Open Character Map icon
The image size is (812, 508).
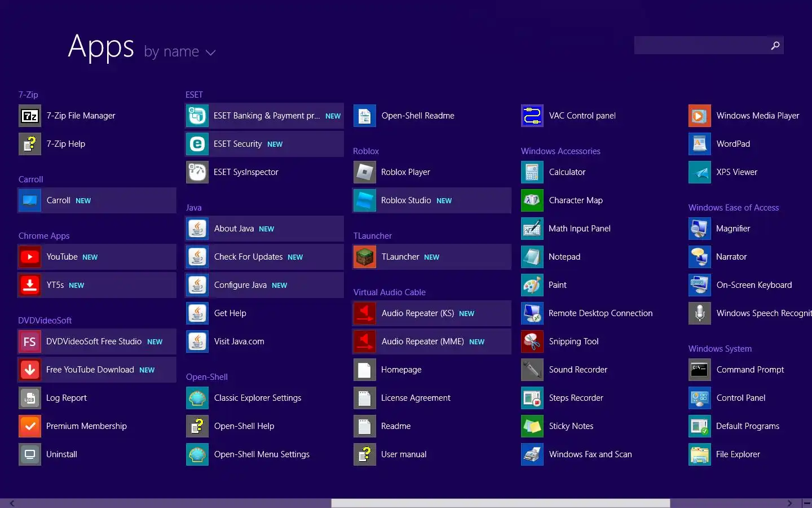point(532,200)
